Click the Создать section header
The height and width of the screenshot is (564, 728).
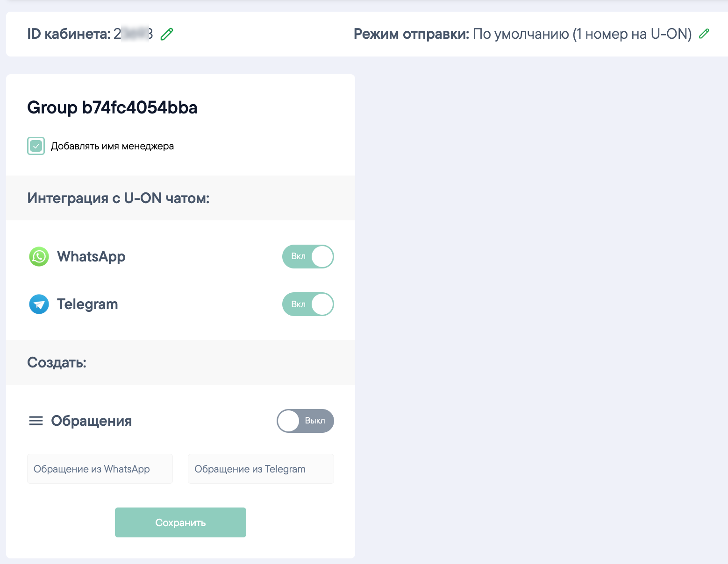(x=57, y=362)
